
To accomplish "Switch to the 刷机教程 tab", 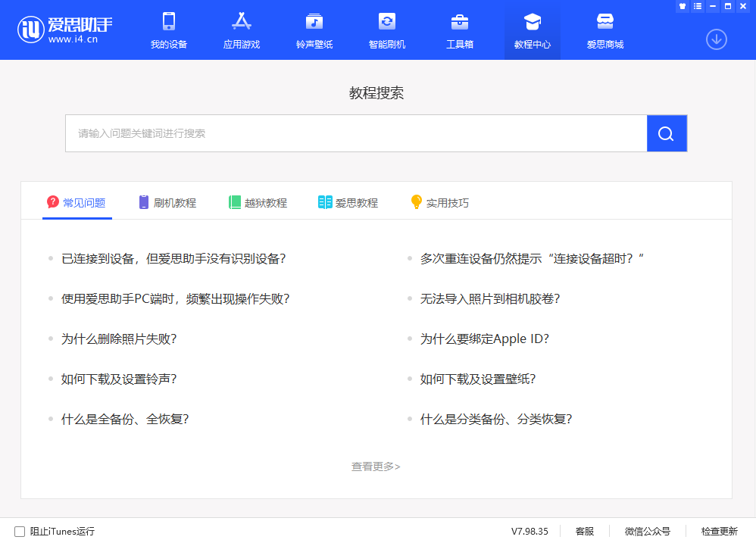I will click(168, 202).
